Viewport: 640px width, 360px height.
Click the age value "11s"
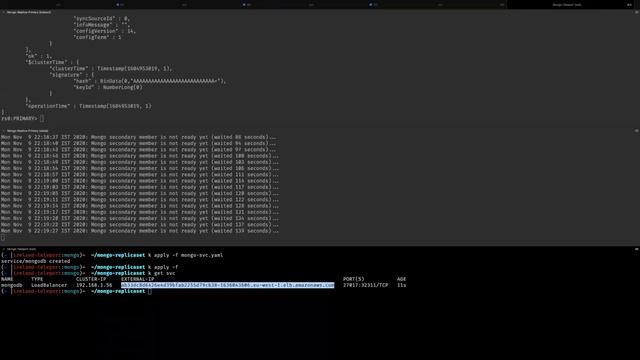point(402,285)
